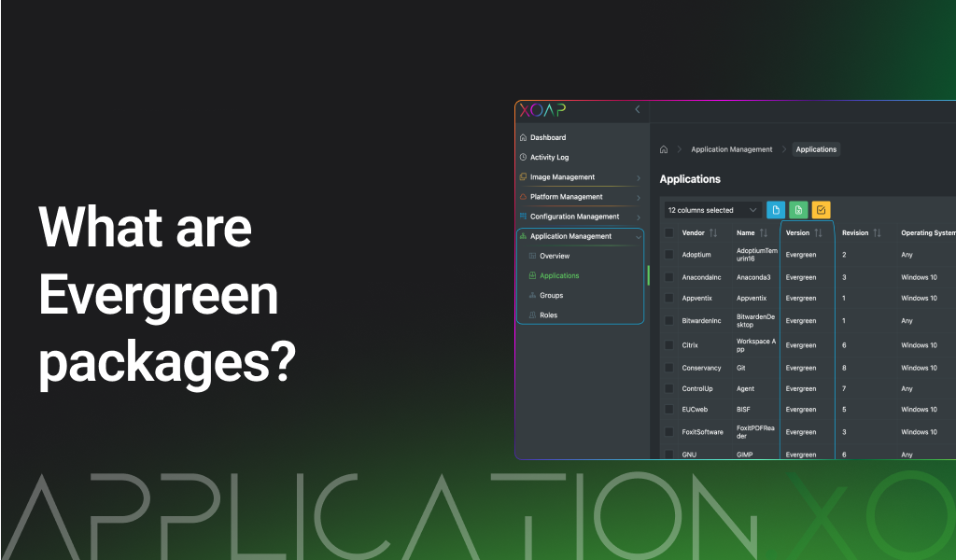Click the Dashboard home icon in sidebar
Viewport: 956px width, 560px height.
(x=525, y=137)
